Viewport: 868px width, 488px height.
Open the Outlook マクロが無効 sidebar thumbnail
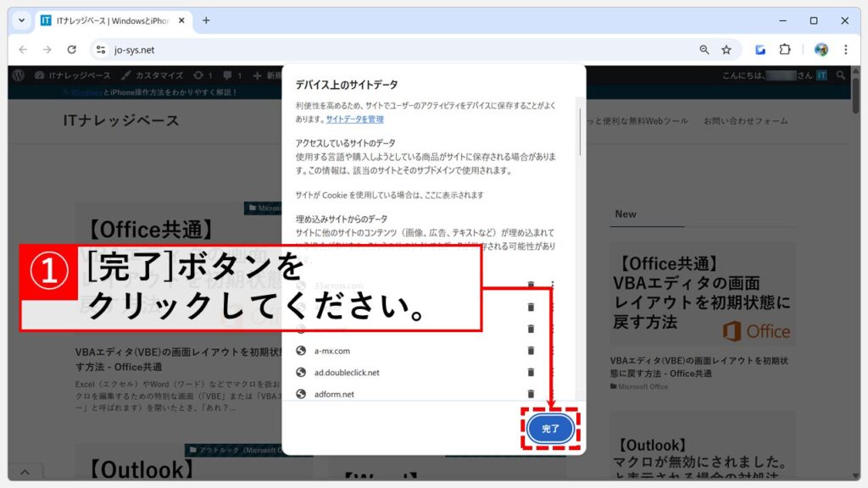pos(702,446)
